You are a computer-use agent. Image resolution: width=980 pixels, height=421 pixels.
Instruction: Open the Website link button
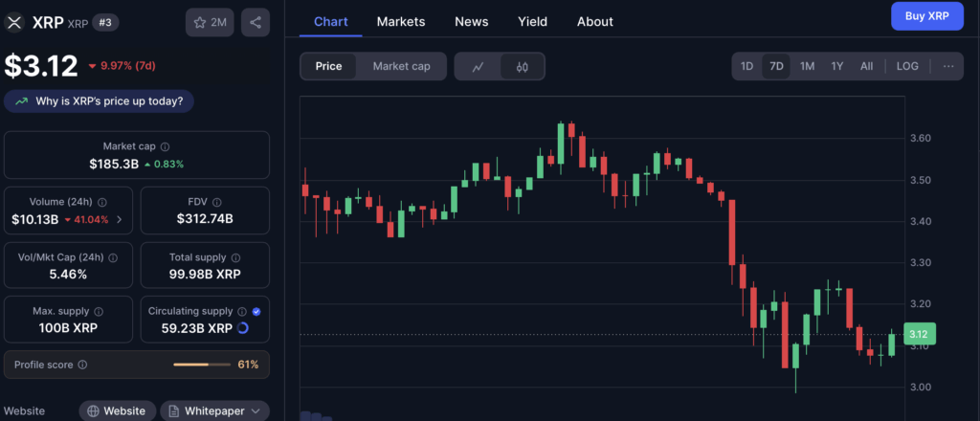coord(118,411)
